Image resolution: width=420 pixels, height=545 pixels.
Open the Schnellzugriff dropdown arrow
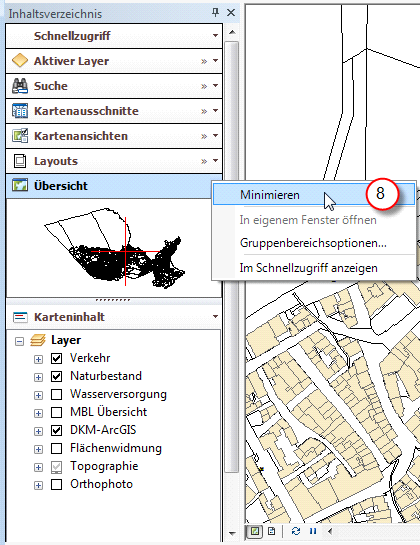pyautogui.click(x=216, y=35)
